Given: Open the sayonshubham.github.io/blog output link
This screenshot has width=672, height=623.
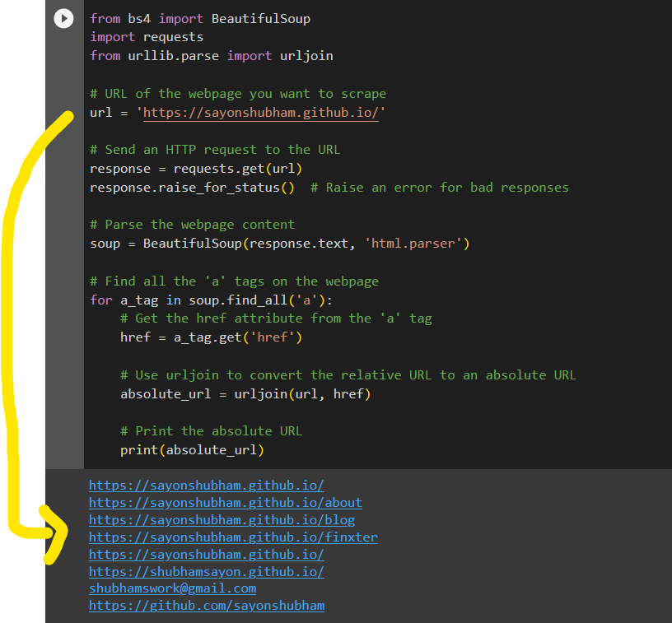Looking at the screenshot, I should tap(222, 520).
